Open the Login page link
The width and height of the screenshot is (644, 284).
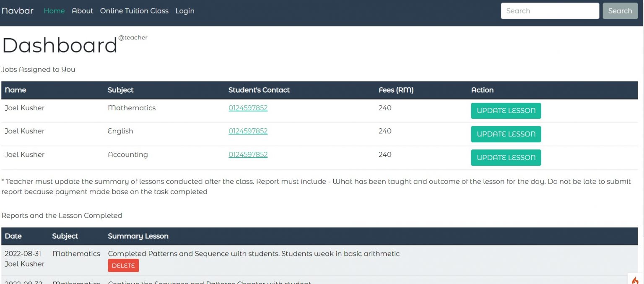(x=185, y=11)
